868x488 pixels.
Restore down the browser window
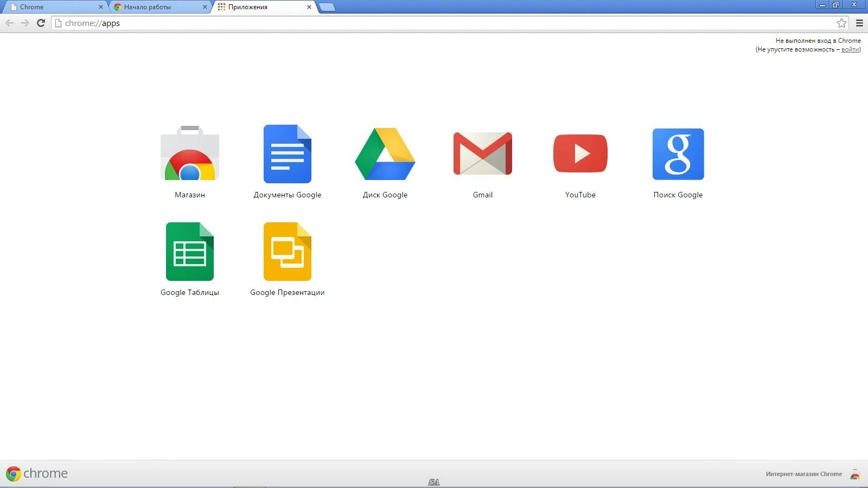coord(836,5)
